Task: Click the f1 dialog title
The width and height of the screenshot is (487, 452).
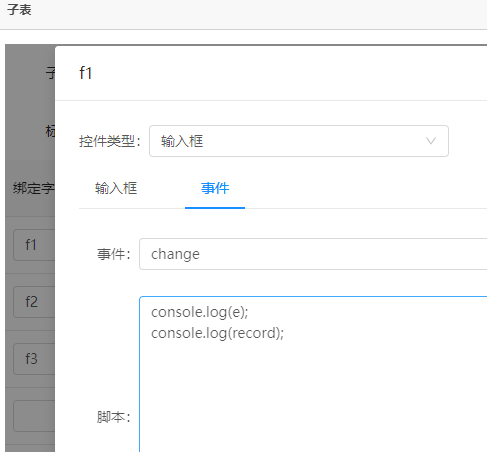Action: [x=85, y=73]
